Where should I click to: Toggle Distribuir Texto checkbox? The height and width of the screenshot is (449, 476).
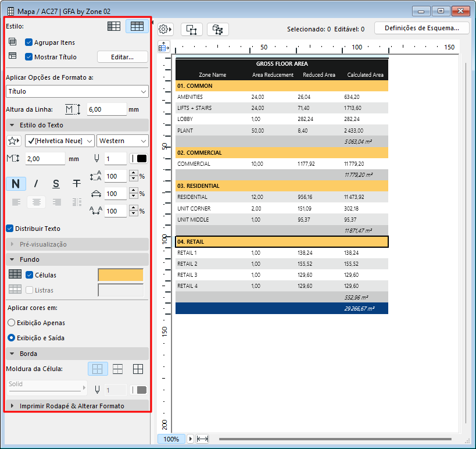point(10,229)
